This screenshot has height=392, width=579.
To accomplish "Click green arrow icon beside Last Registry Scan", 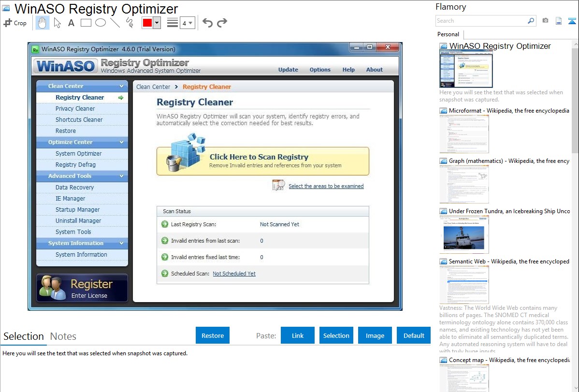I will 165,224.
